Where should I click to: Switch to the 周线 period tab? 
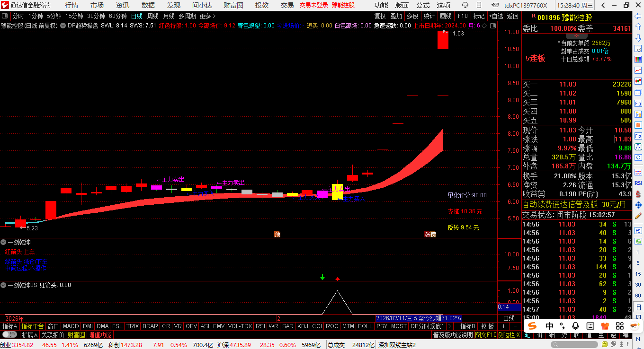point(152,16)
